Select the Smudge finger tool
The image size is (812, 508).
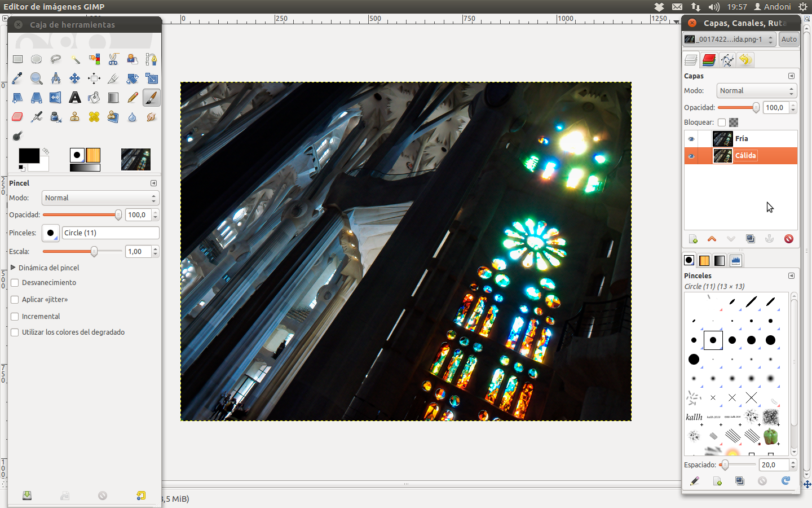[151, 117]
